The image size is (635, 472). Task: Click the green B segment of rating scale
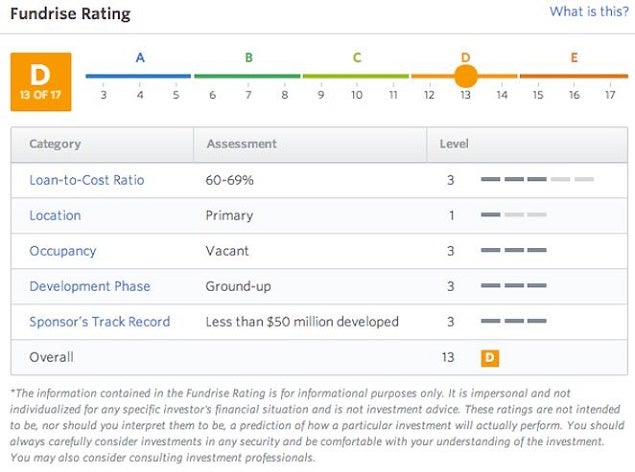(x=247, y=76)
